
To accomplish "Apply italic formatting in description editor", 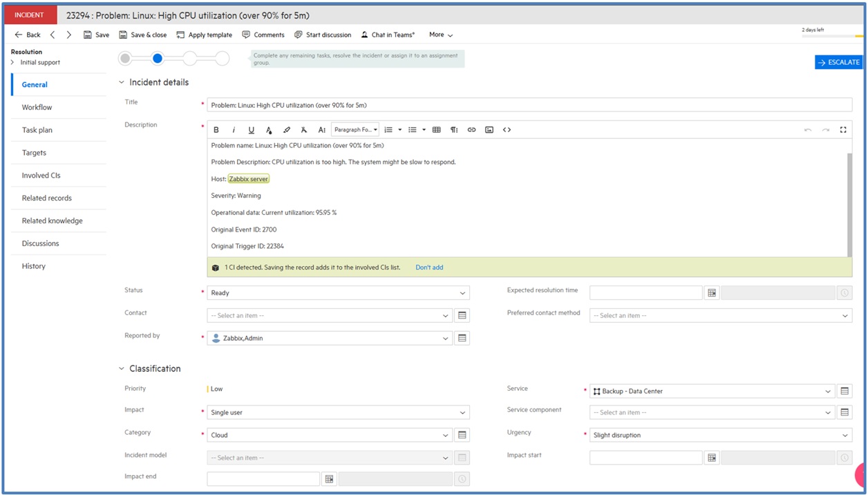I will (234, 130).
